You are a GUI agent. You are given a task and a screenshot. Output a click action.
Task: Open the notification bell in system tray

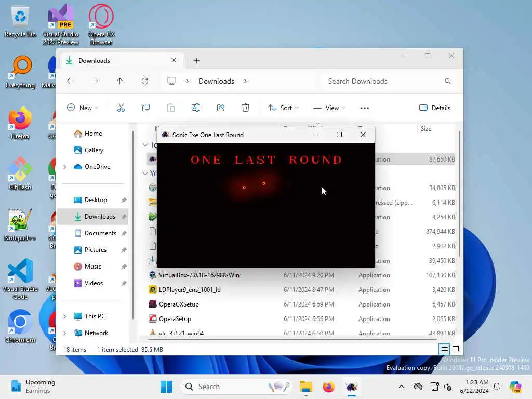coord(497,387)
